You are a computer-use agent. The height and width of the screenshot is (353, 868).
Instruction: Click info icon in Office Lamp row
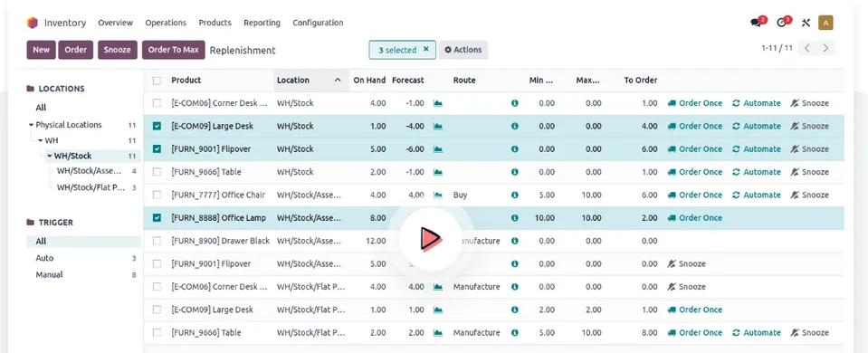(515, 218)
